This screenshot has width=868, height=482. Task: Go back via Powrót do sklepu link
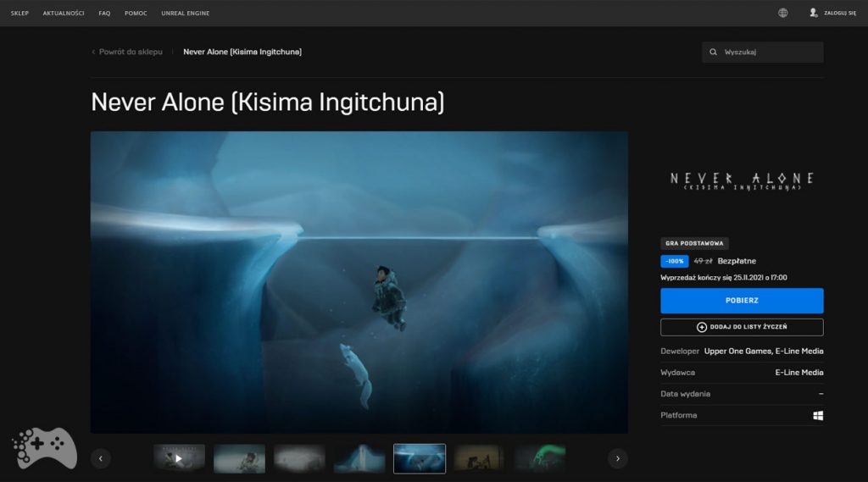coord(131,52)
